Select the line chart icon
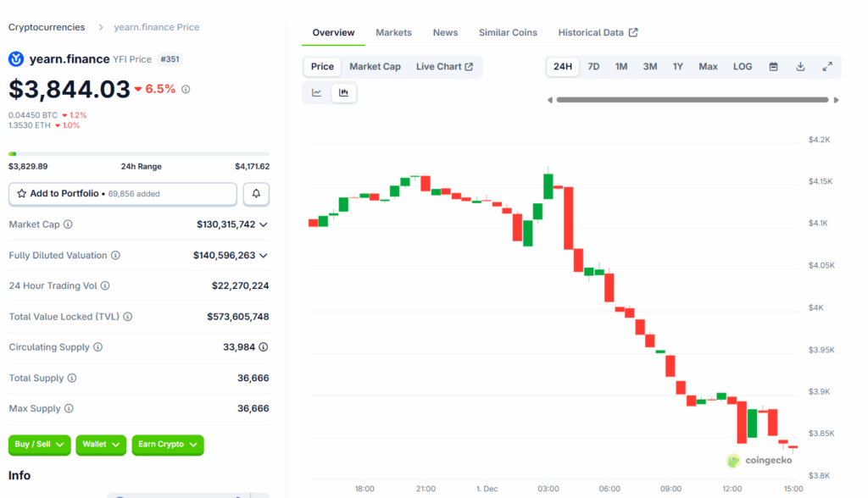This screenshot has height=498, width=868. click(x=317, y=93)
